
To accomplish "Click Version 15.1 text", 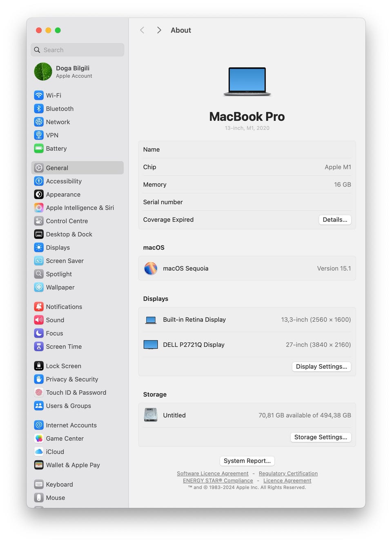I will (x=334, y=268).
